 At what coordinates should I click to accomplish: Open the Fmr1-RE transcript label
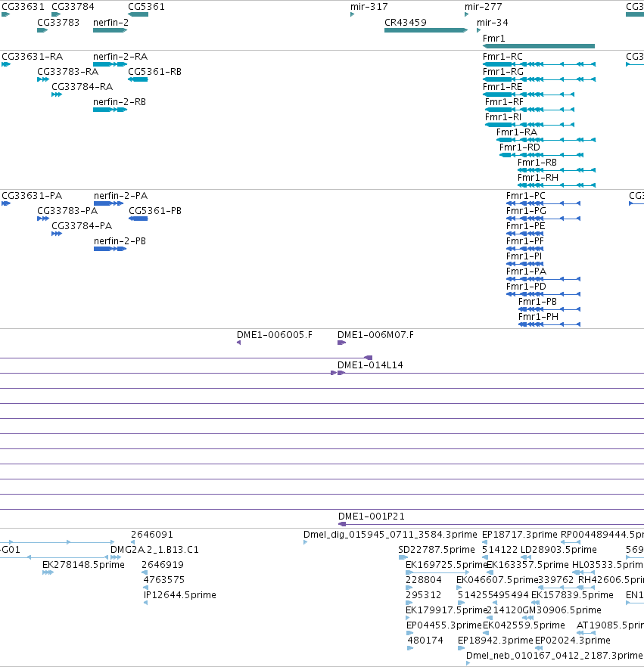click(502, 87)
